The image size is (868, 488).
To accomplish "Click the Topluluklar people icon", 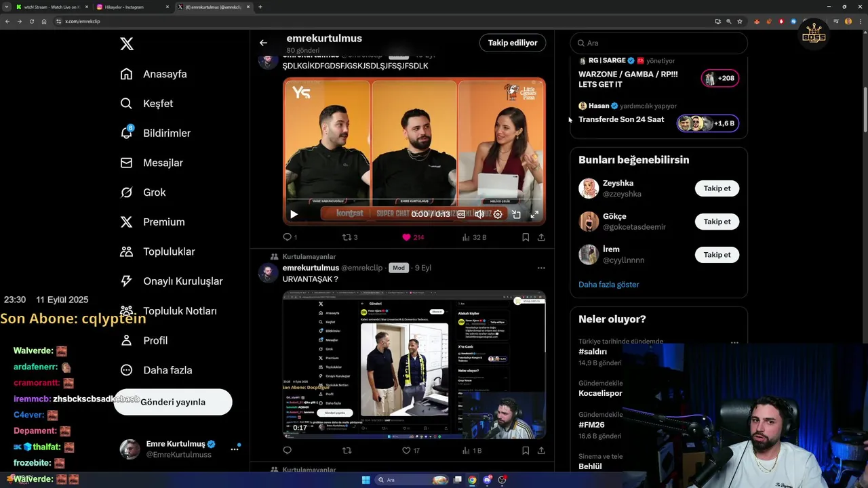I will click(x=126, y=251).
